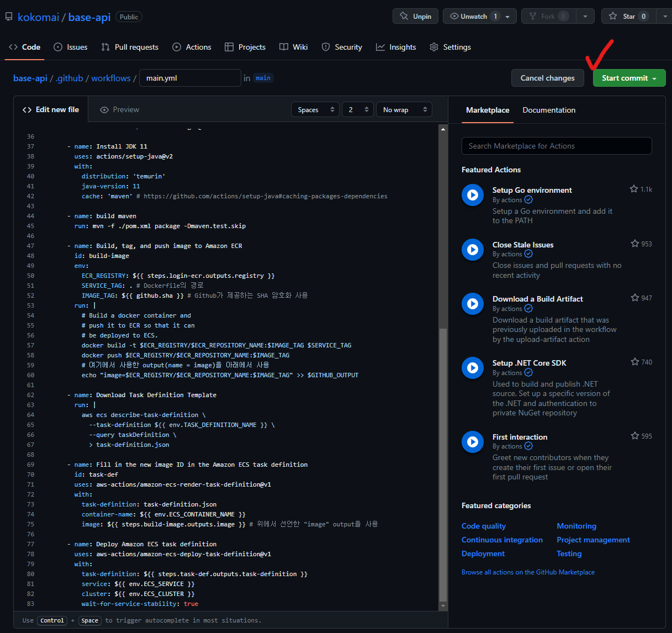
Task: Click the Setup .NET Core SDK play icon
Action: coord(473,368)
